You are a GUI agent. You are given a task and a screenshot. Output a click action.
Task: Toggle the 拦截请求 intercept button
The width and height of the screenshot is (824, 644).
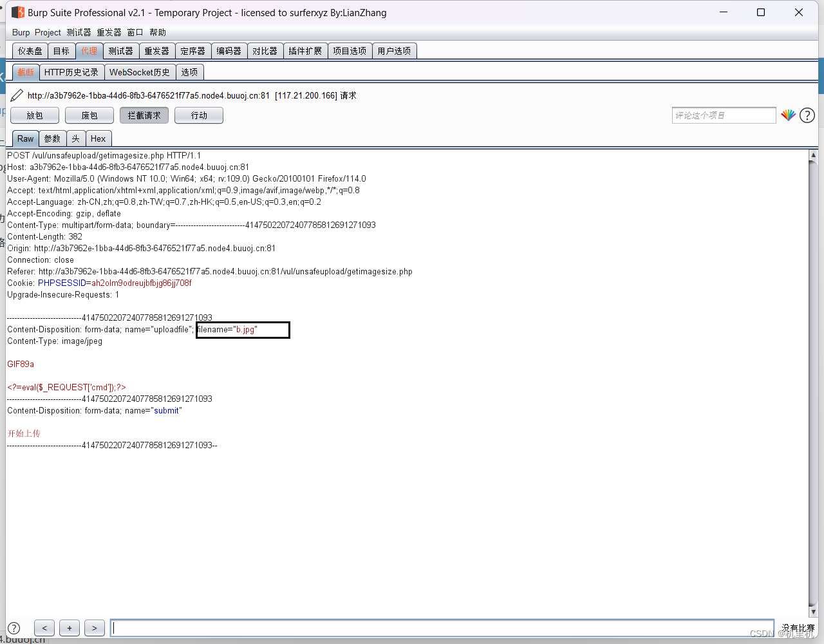pyautogui.click(x=144, y=115)
